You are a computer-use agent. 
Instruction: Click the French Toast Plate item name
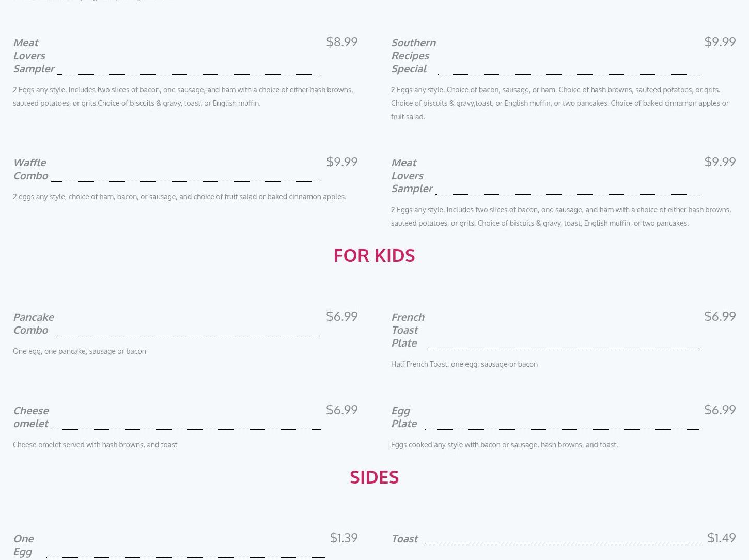pos(408,330)
